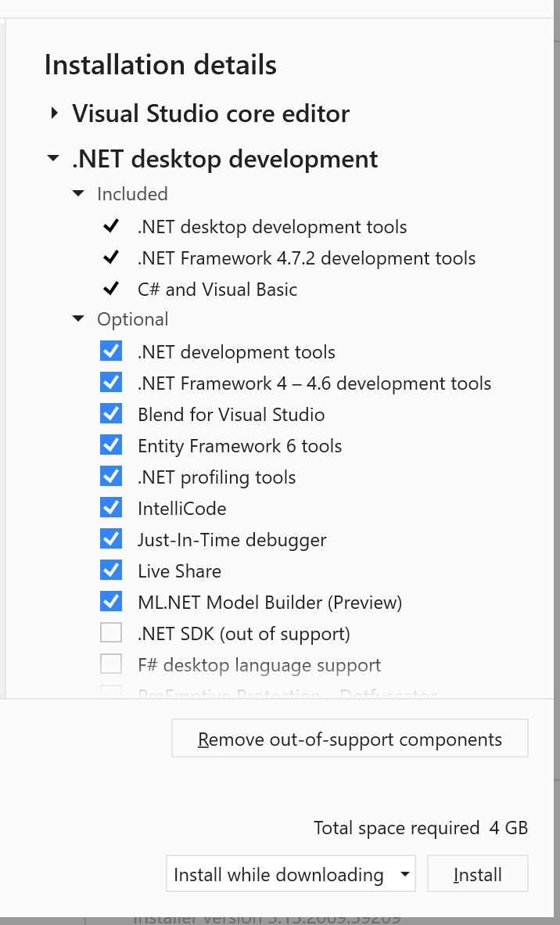Select .NET desktop development tools item
Viewport: 560px width, 925px height.
click(x=271, y=227)
